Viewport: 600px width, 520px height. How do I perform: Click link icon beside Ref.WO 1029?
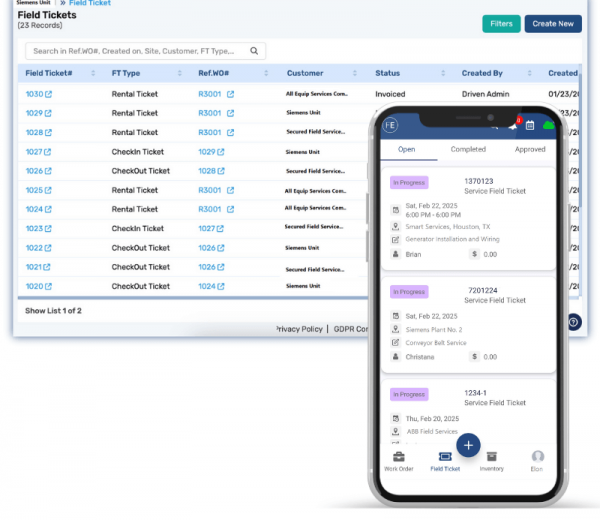pyautogui.click(x=221, y=152)
